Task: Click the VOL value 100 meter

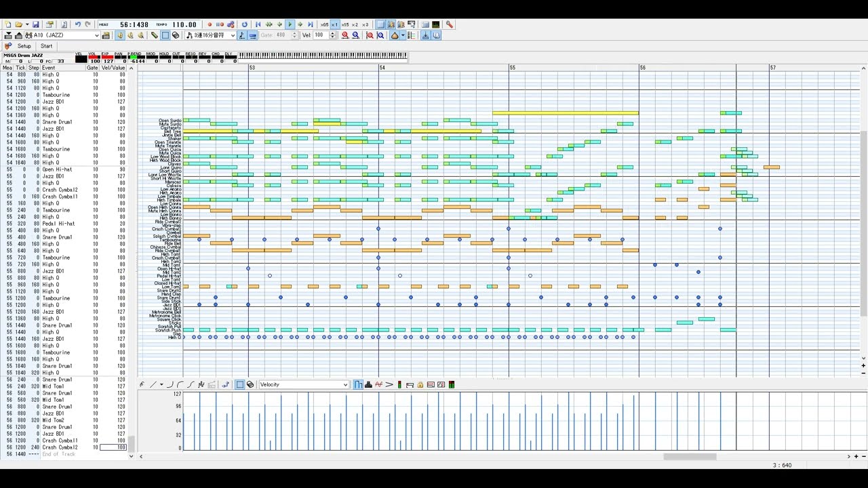Action: [94, 58]
